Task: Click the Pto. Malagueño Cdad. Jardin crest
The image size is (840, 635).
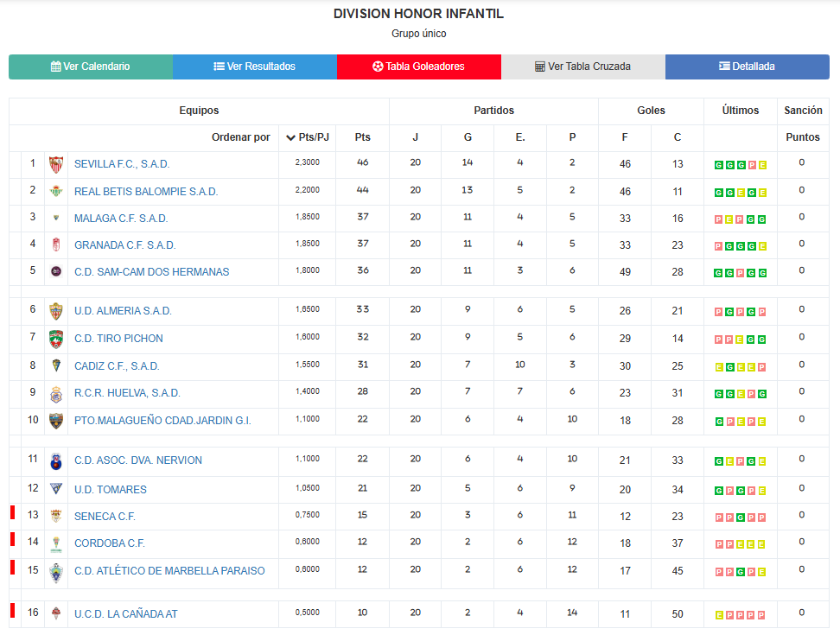Action: (x=55, y=421)
